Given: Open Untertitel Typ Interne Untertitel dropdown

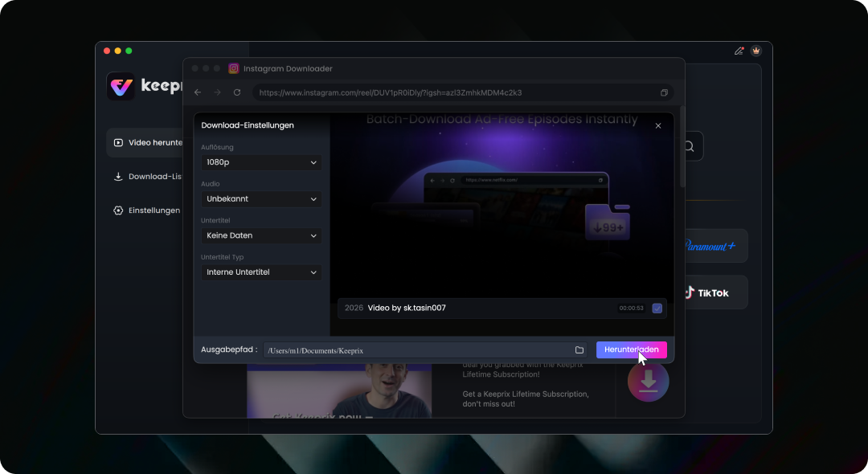Looking at the screenshot, I should pyautogui.click(x=261, y=272).
